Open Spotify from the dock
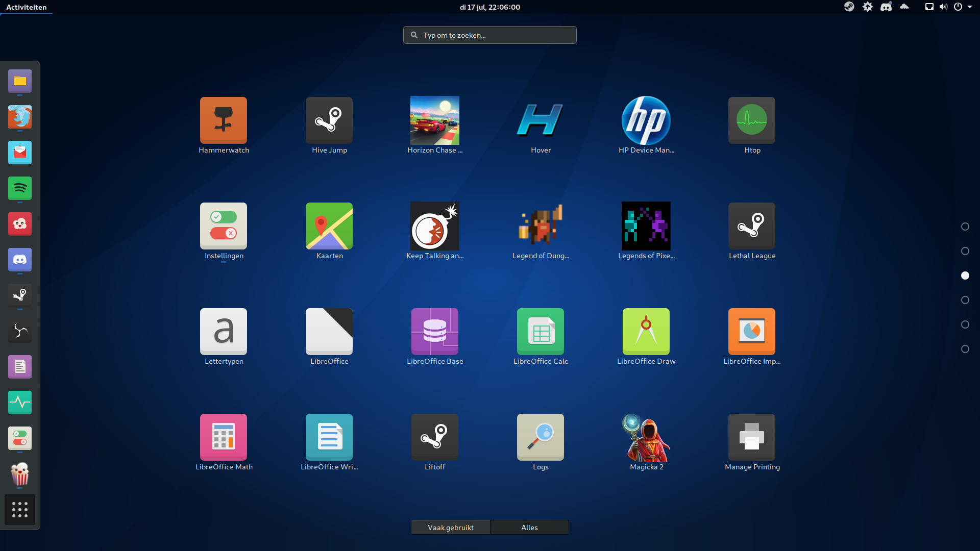Image resolution: width=980 pixels, height=551 pixels. tap(20, 188)
